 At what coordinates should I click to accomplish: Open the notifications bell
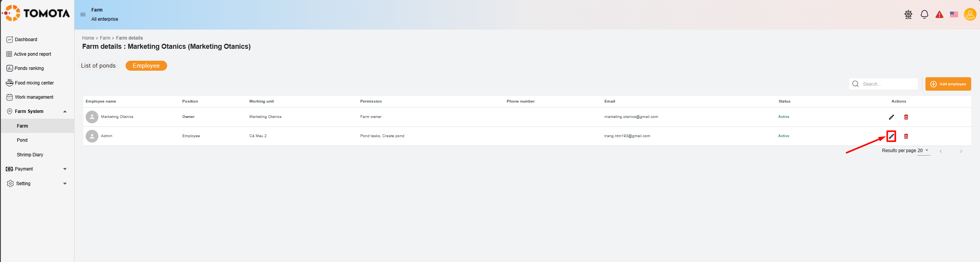924,15
